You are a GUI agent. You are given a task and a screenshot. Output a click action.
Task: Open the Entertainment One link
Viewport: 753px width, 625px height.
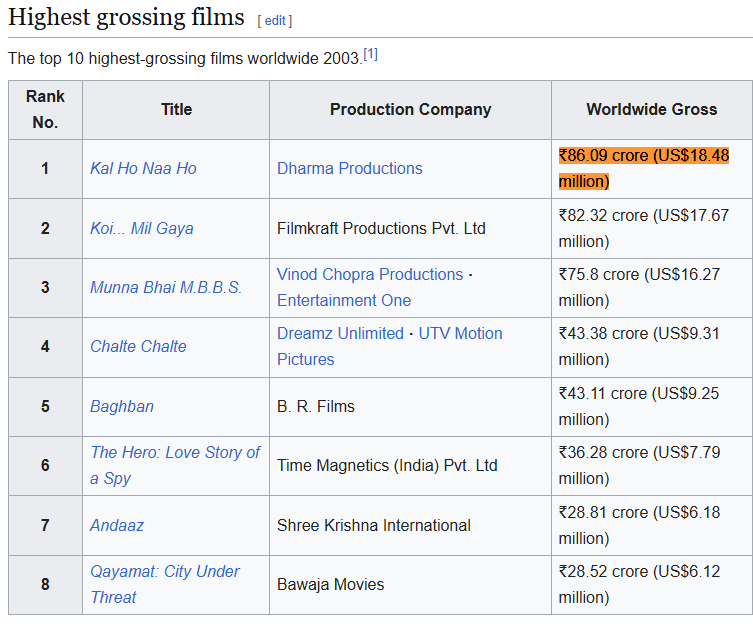[x=344, y=300]
